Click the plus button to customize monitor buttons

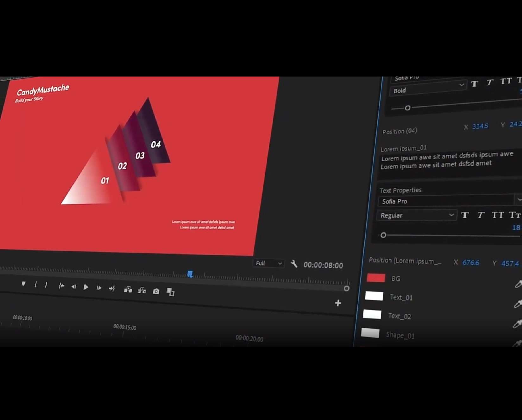pyautogui.click(x=338, y=303)
